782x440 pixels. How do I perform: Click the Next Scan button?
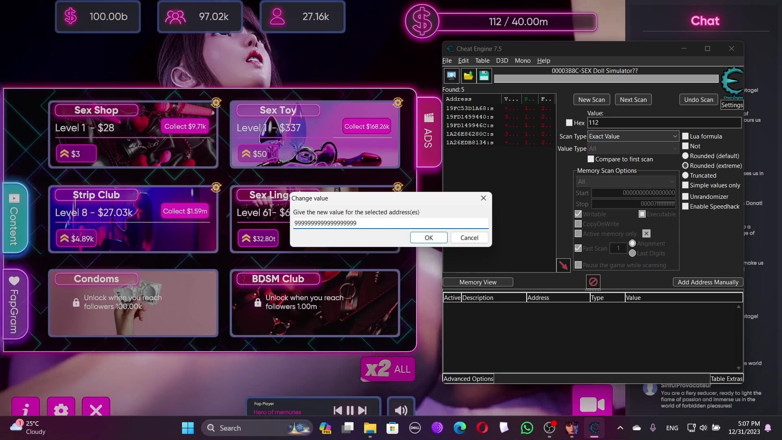click(x=633, y=100)
